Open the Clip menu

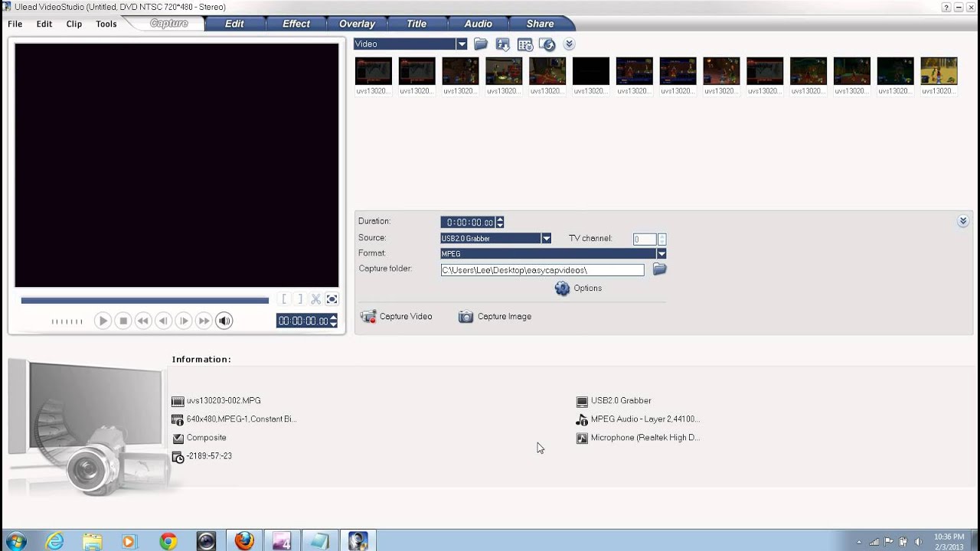[73, 24]
